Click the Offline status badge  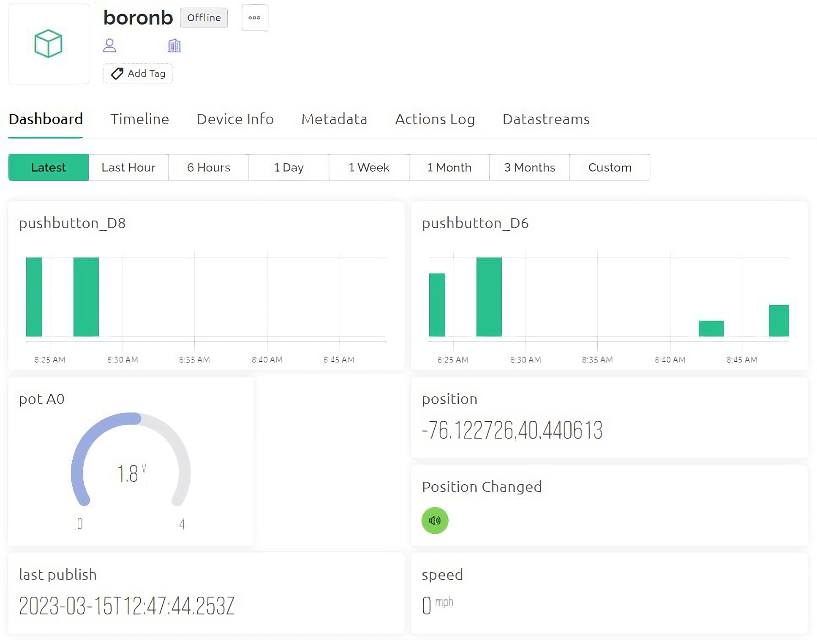(204, 18)
